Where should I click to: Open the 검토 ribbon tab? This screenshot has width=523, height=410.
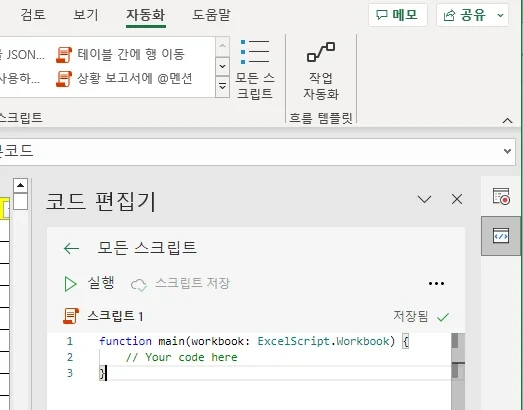(33, 15)
